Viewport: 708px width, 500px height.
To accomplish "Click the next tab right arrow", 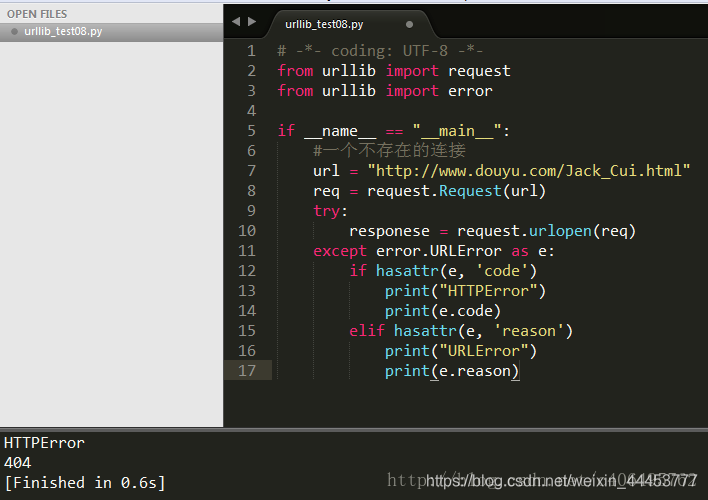I will pos(252,22).
